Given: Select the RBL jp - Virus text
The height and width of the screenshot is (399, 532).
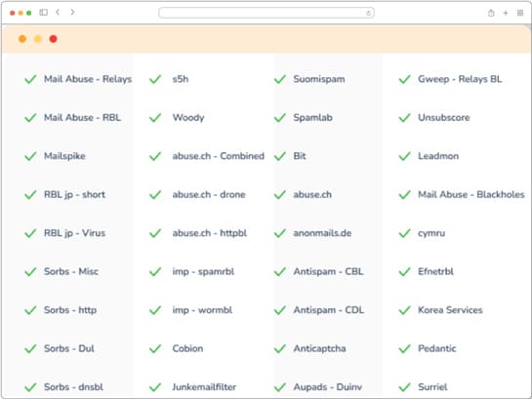Looking at the screenshot, I should point(74,233).
